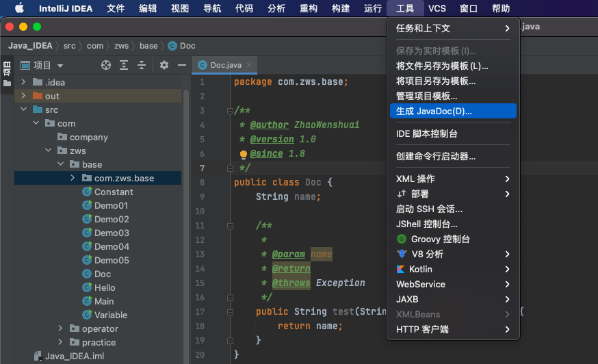Image resolution: width=598 pixels, height=364 pixels.
Task: Open the Hello class file
Action: point(105,287)
